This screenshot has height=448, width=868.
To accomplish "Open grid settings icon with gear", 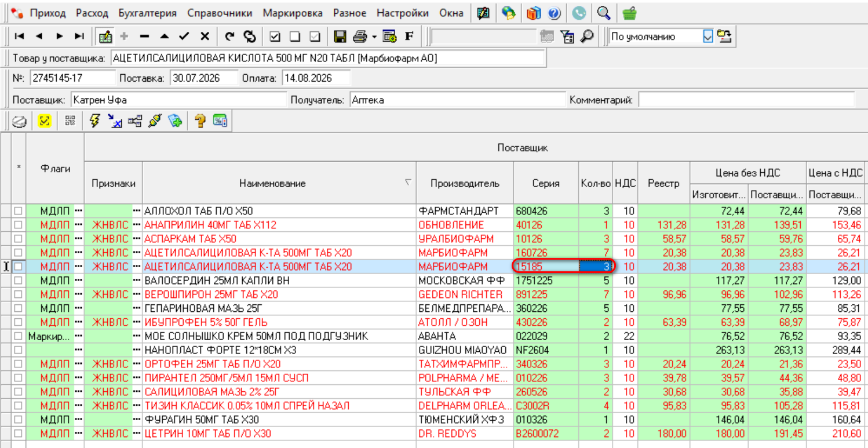I will click(389, 37).
